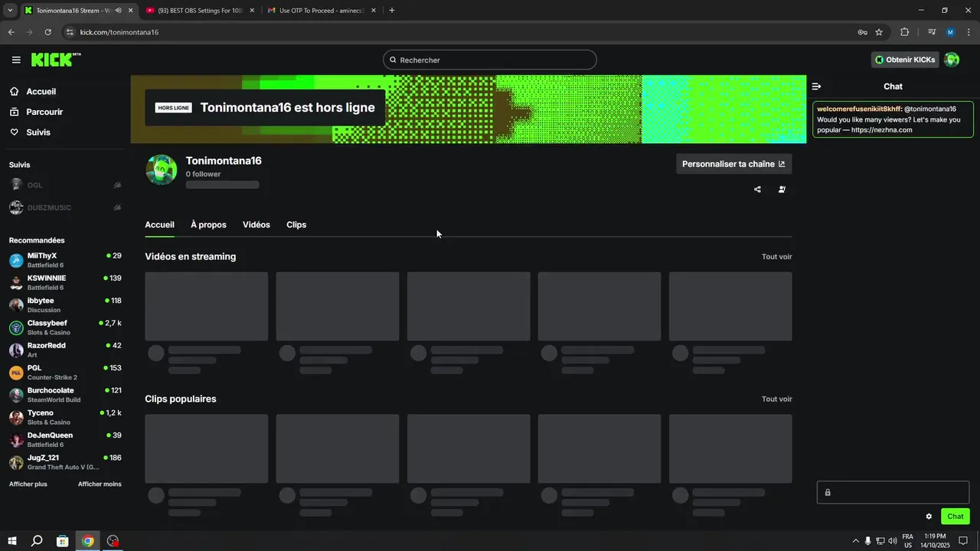
Task: Switch to Clips tab
Action: pos(296,225)
